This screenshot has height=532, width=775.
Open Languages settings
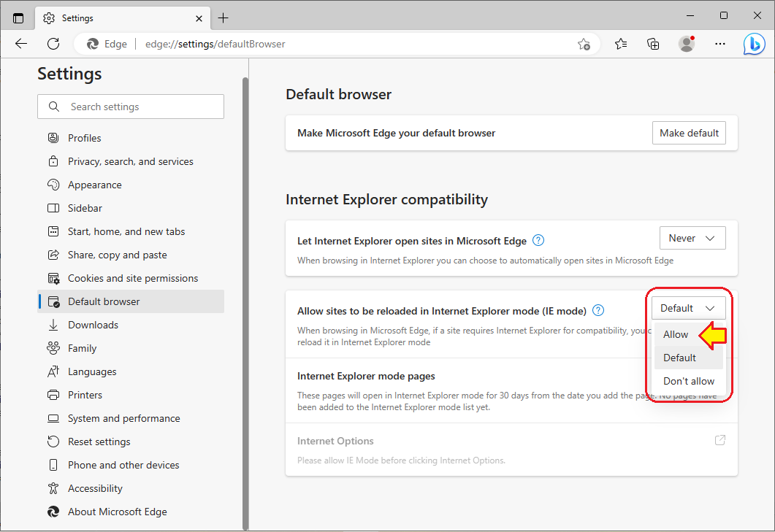(131, 371)
